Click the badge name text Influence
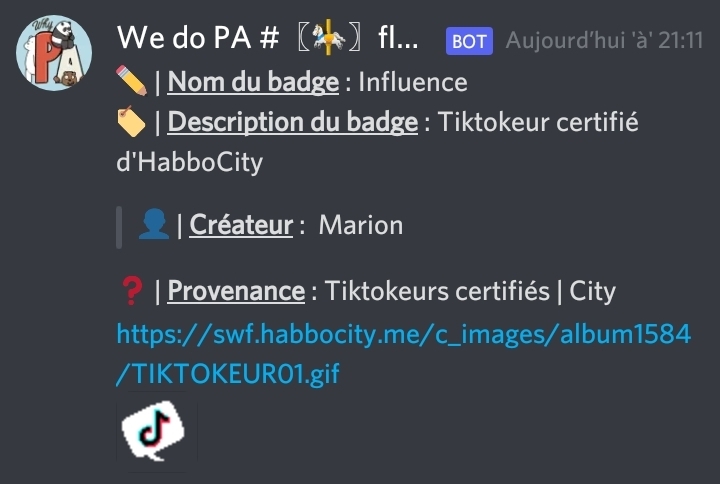 click(x=413, y=83)
